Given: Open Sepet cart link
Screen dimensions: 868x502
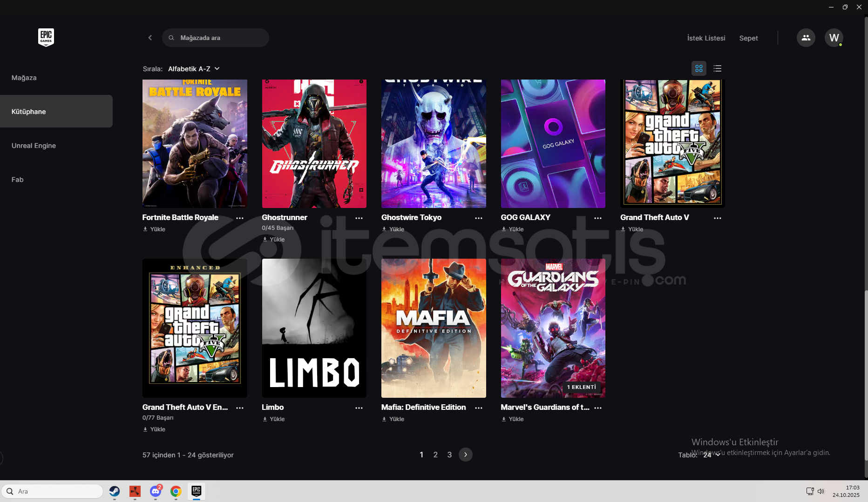Looking at the screenshot, I should click(x=749, y=38).
